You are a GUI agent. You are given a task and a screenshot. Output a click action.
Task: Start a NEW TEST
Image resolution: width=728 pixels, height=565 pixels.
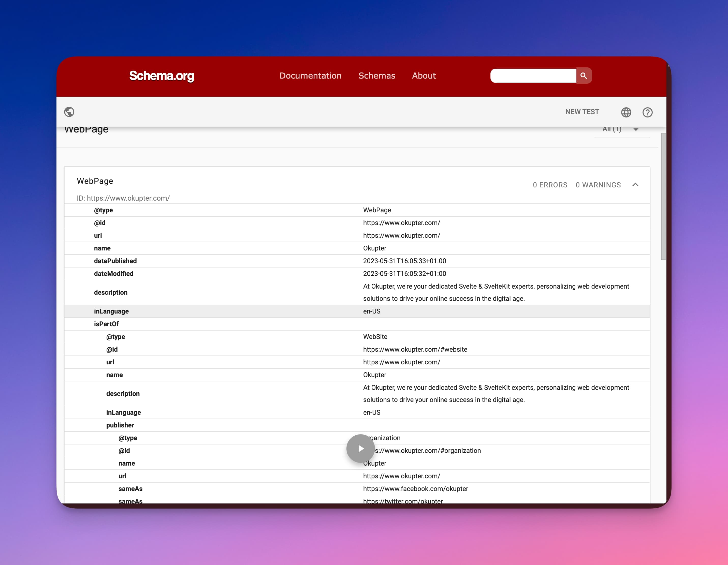point(582,112)
